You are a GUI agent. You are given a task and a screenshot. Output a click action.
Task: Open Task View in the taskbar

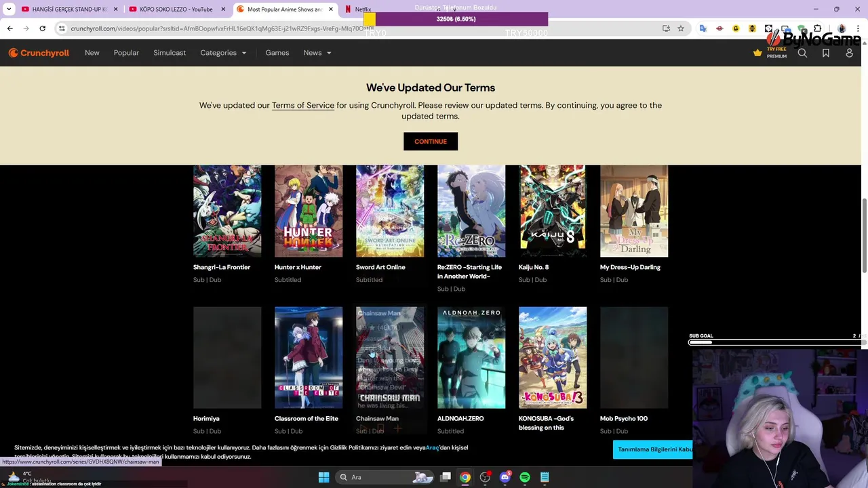point(446,477)
